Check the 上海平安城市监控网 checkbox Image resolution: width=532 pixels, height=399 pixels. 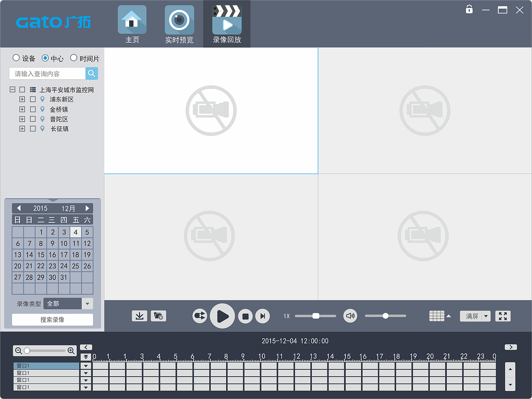tap(22, 89)
